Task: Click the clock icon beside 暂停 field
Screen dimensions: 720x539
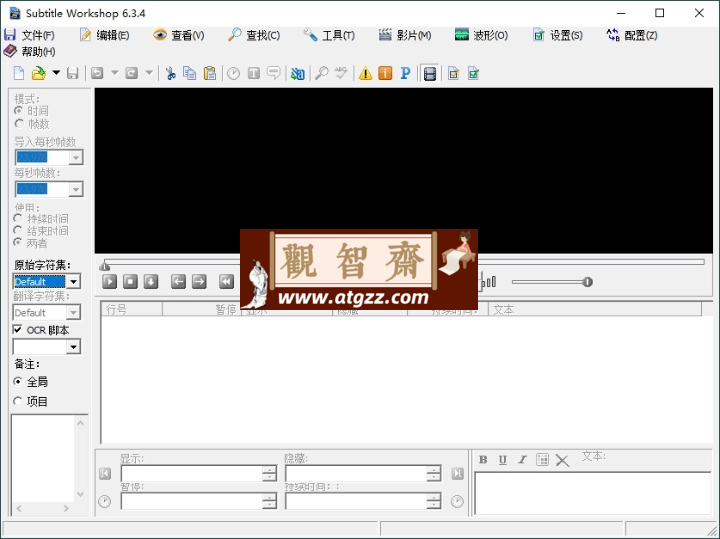Action: (x=105, y=501)
